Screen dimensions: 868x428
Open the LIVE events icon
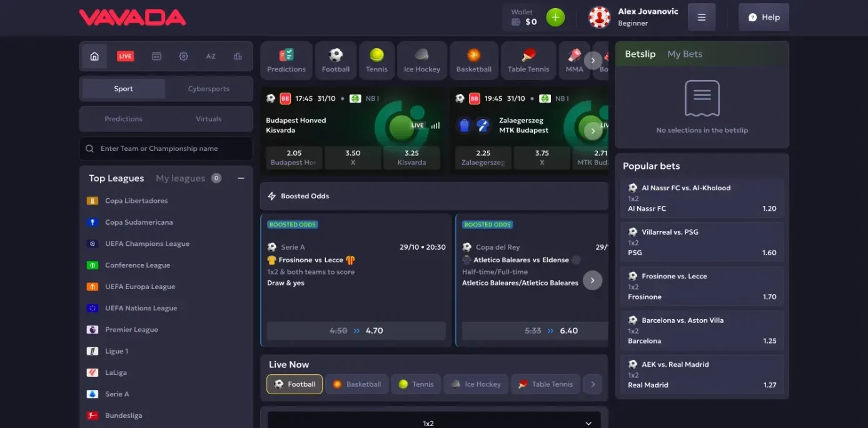tap(125, 56)
